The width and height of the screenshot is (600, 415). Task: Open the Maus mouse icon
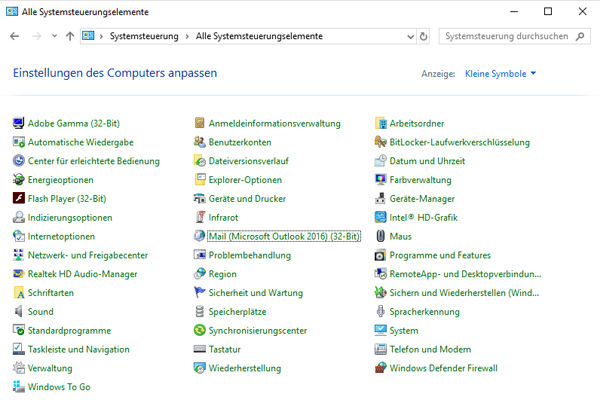point(380,236)
